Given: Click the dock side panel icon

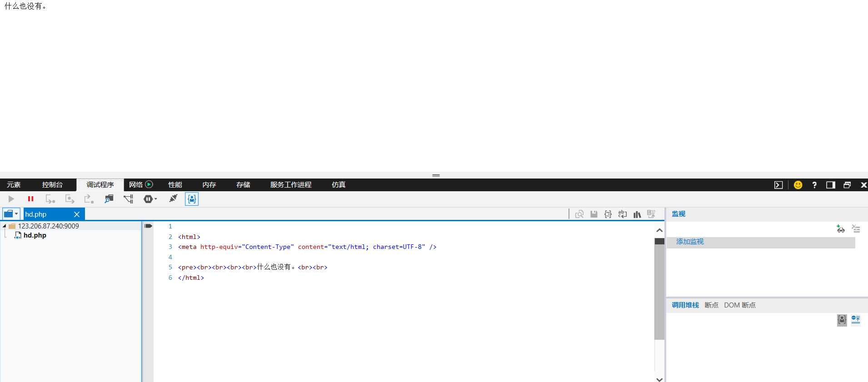Looking at the screenshot, I should click(x=831, y=185).
